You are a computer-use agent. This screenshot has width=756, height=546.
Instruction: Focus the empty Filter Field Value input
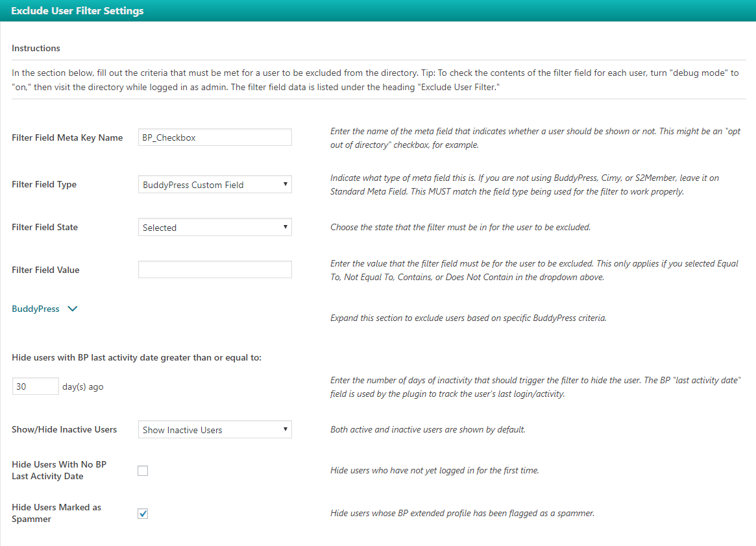click(x=215, y=270)
